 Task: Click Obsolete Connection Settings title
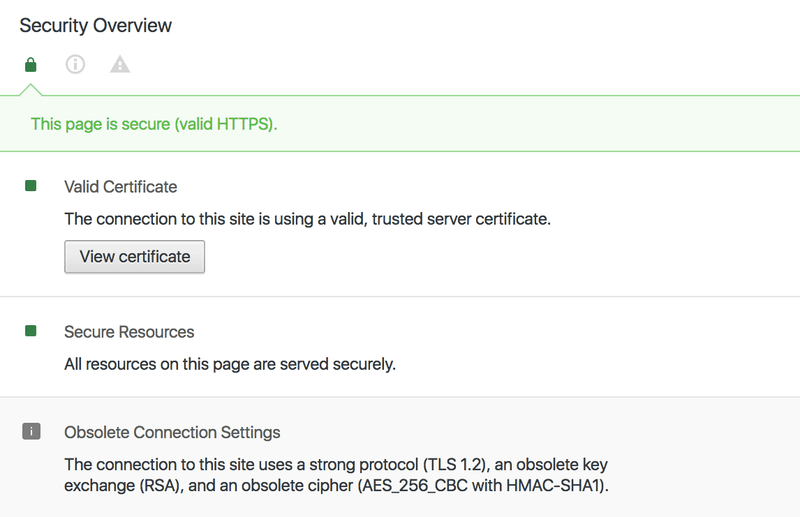coord(172,432)
